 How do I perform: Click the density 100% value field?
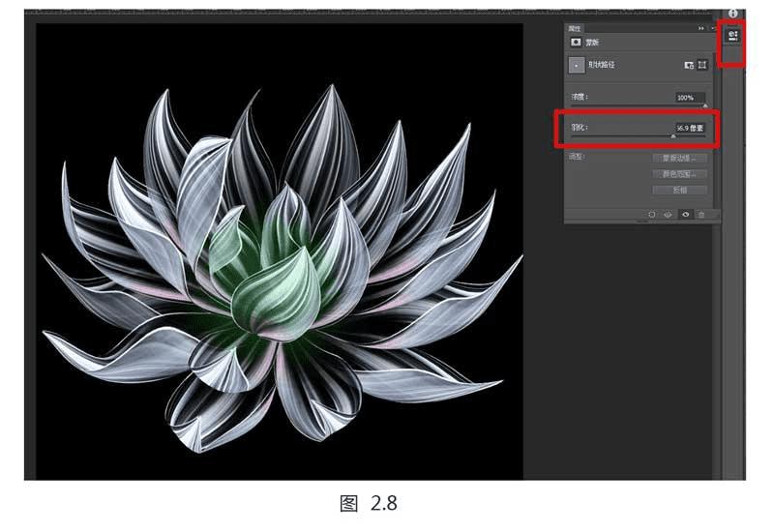point(690,98)
